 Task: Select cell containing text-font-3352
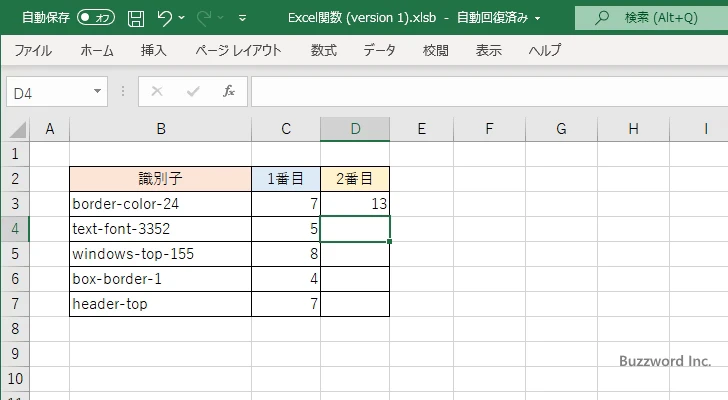coord(161,229)
